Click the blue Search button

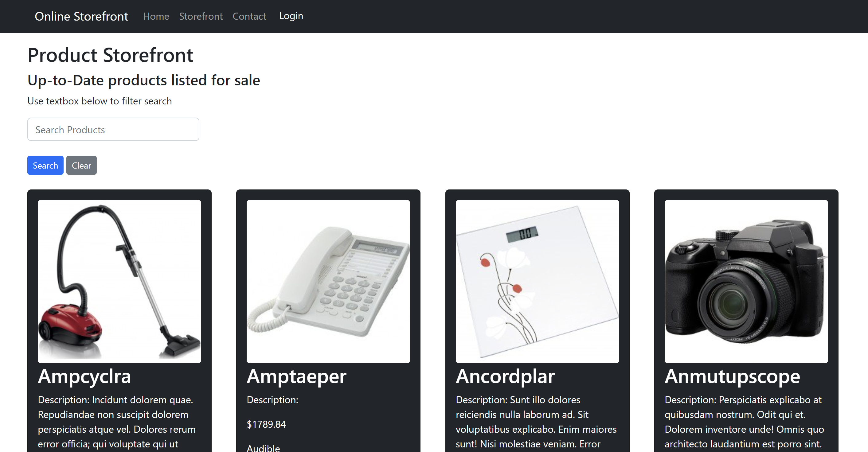pos(45,166)
